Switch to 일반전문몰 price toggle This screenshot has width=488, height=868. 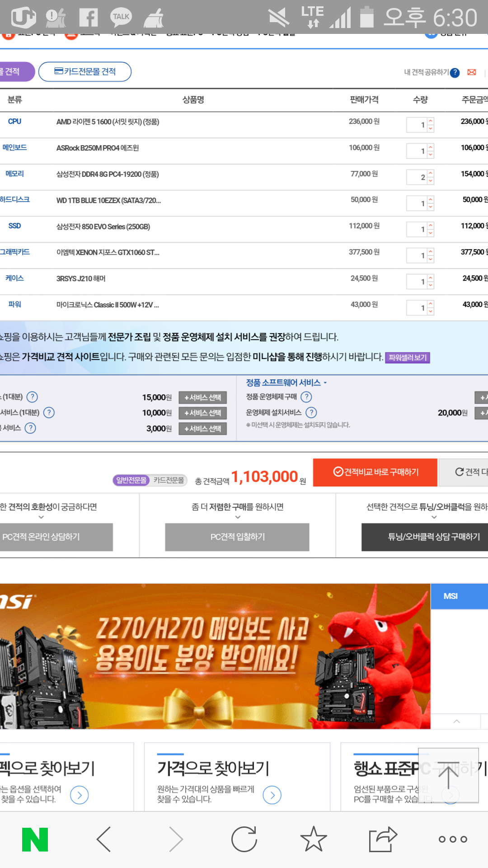point(131,480)
